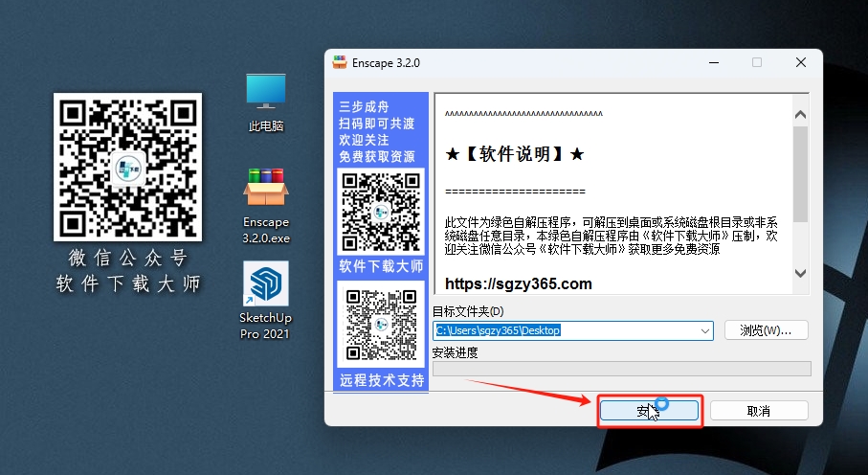868x475 pixels.
Task: Click the 浏览(W)... browse button
Action: tap(767, 330)
